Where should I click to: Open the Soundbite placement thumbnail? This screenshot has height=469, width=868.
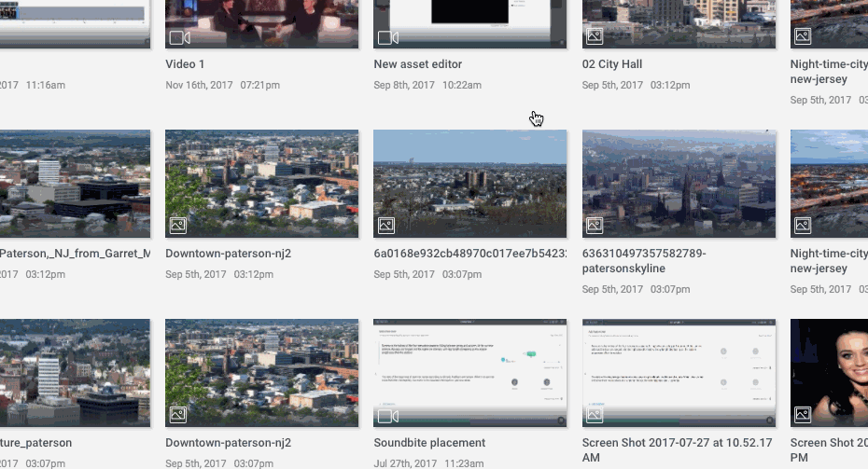(470, 373)
